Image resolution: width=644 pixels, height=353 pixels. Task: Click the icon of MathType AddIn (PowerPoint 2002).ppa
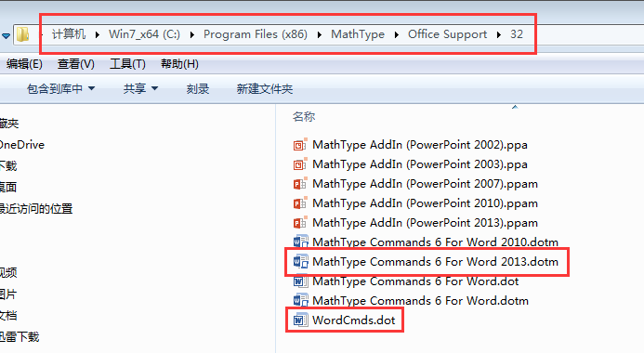click(x=300, y=145)
